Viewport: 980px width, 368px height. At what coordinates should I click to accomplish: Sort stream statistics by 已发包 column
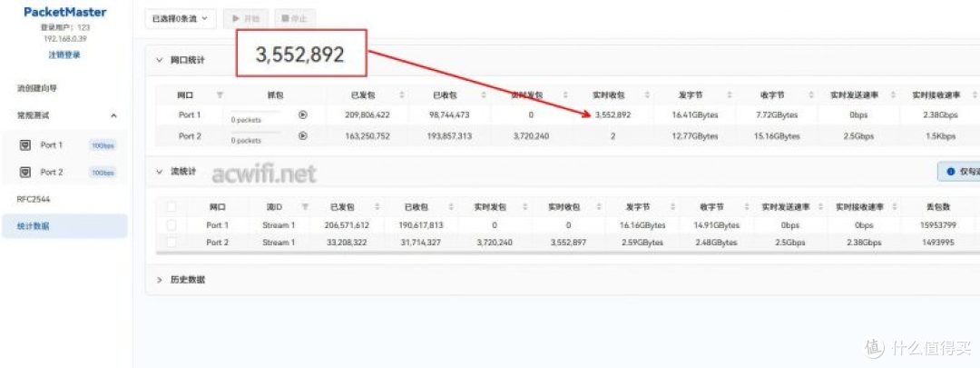[377, 207]
